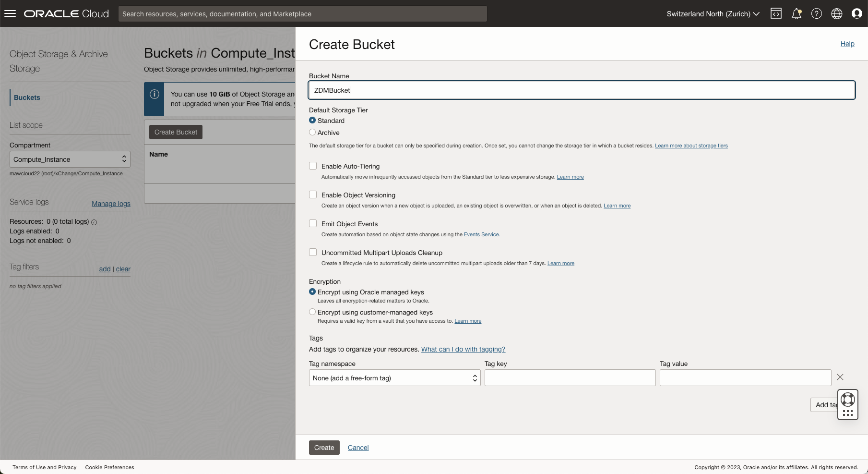
Task: Click the help question mark icon
Action: coord(817,13)
